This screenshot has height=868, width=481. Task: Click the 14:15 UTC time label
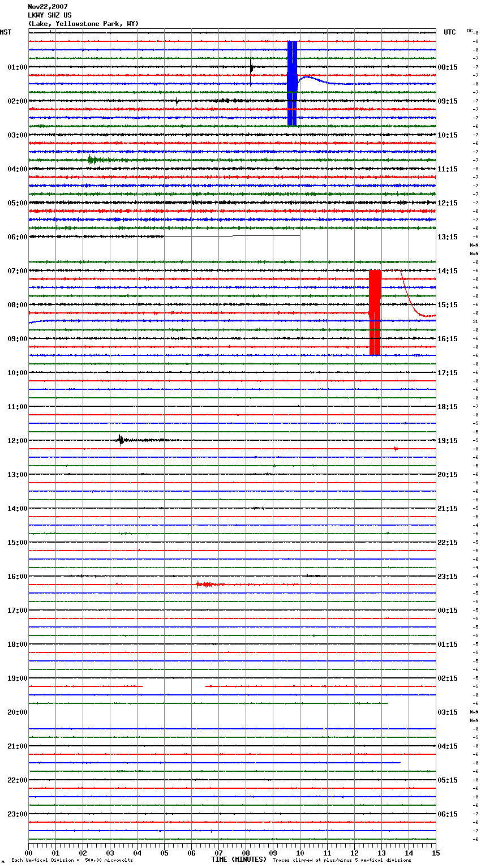tap(448, 271)
